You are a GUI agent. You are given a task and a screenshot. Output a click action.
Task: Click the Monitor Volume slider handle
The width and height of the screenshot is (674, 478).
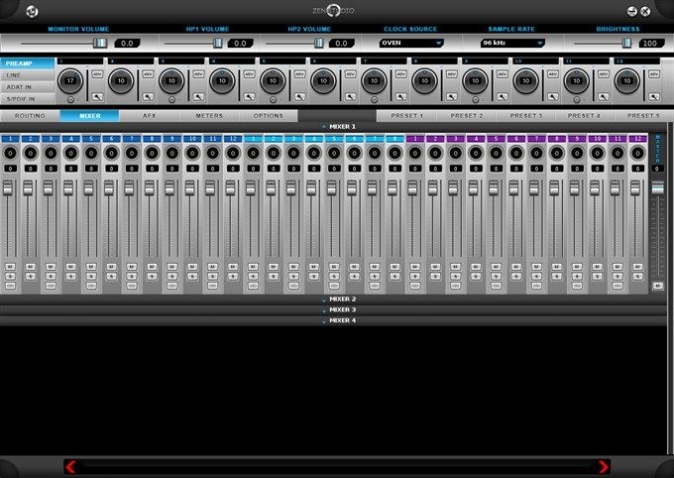pos(100,43)
